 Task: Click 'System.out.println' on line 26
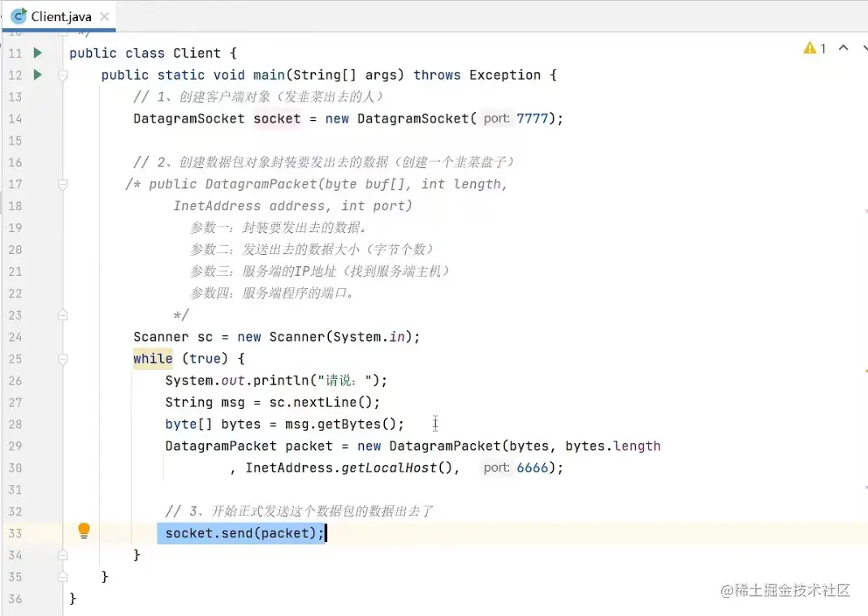coord(236,381)
